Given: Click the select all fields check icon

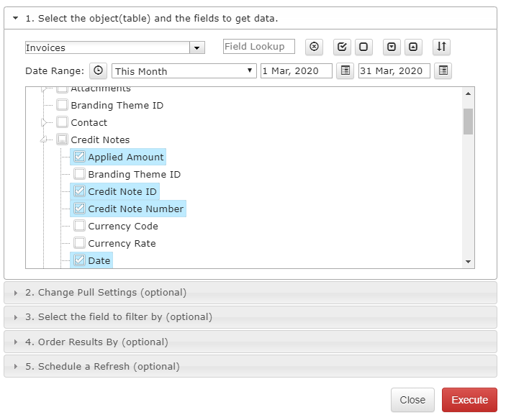Looking at the screenshot, I should coord(342,47).
